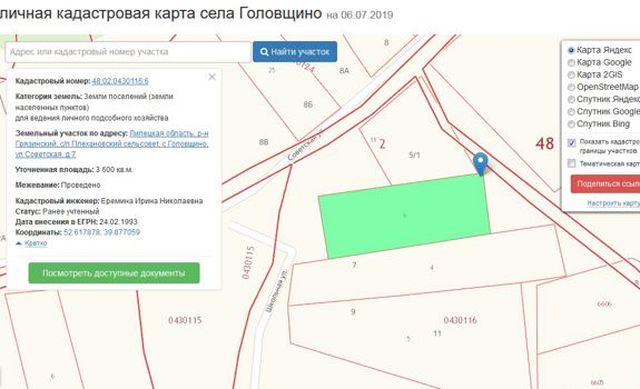
Task: Select Спутник Google radio option
Action: point(571,111)
